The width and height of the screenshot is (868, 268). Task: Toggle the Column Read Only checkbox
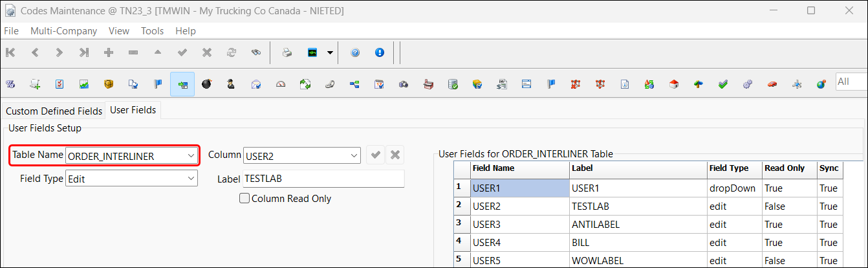(x=244, y=199)
